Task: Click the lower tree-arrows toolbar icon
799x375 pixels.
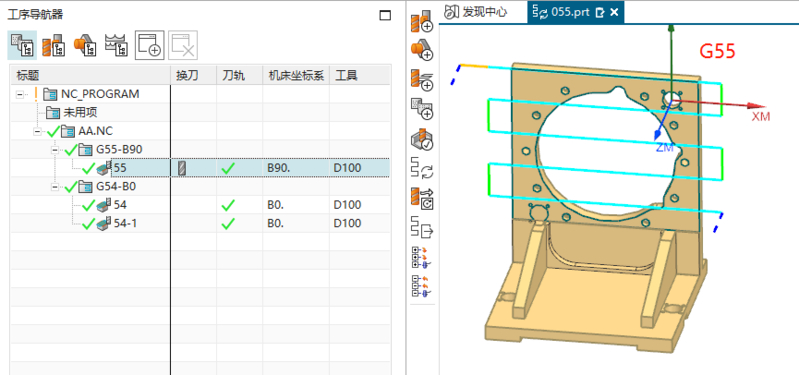Action: point(422,286)
